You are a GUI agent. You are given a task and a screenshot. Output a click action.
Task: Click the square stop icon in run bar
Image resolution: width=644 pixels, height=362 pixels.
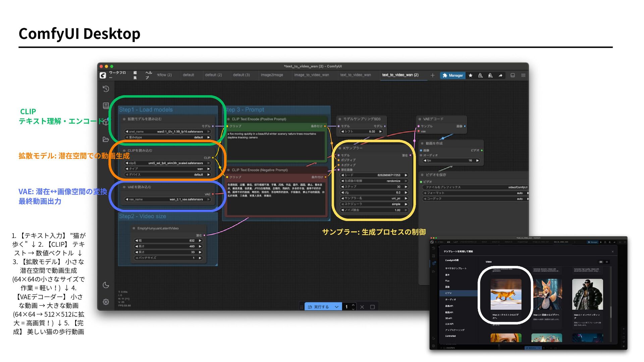(372, 307)
